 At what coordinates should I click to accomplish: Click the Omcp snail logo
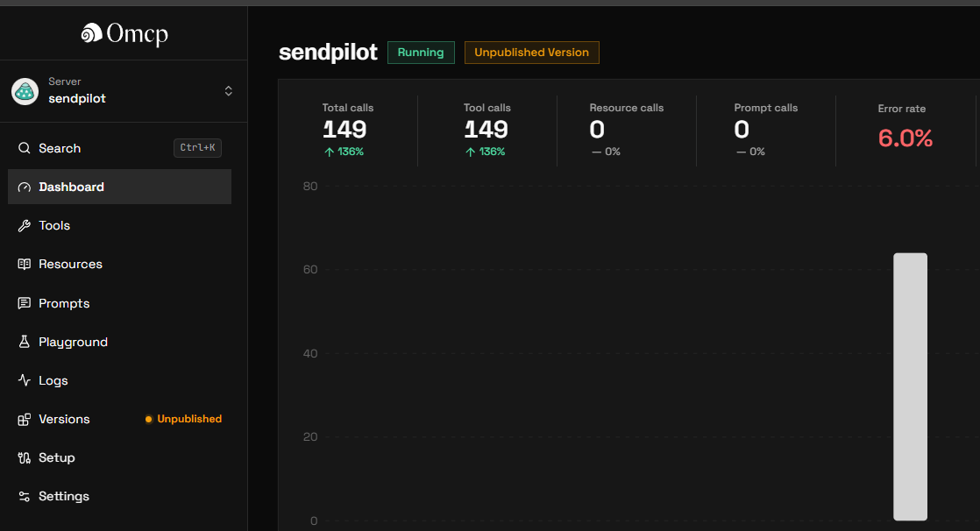[91, 33]
